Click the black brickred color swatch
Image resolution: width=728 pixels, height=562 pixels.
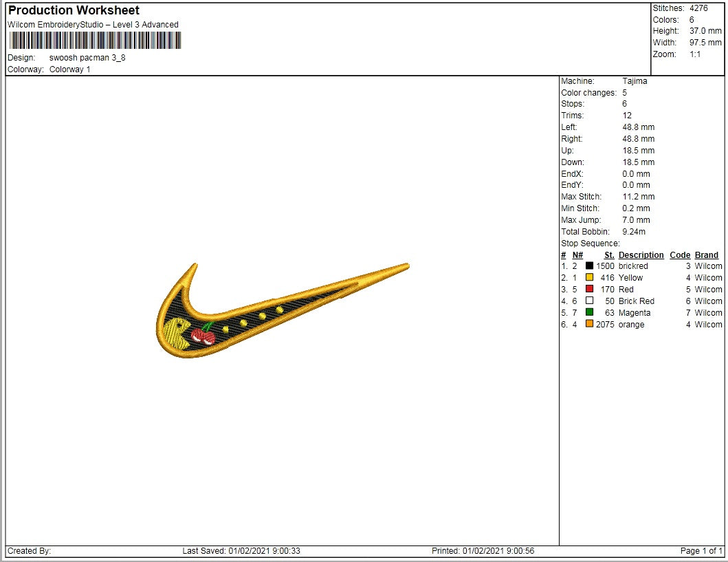pyautogui.click(x=589, y=266)
